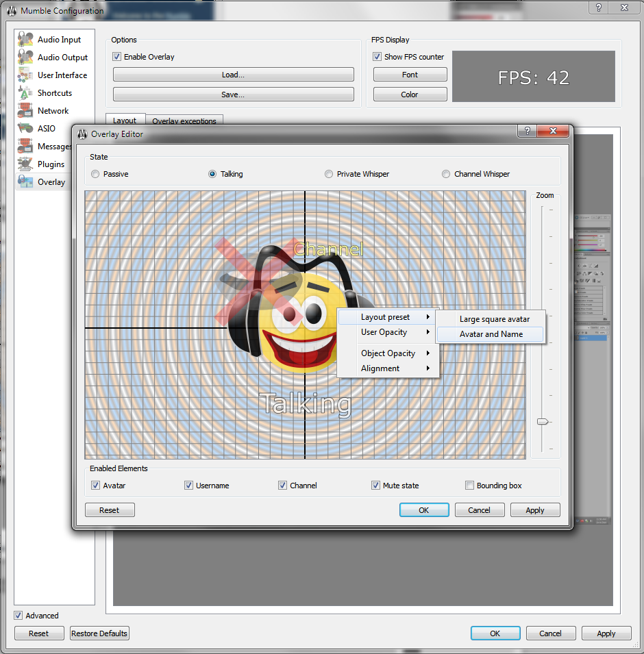Viewport: 644px width, 654px height.
Task: Open the FPS Color button
Action: tap(410, 95)
